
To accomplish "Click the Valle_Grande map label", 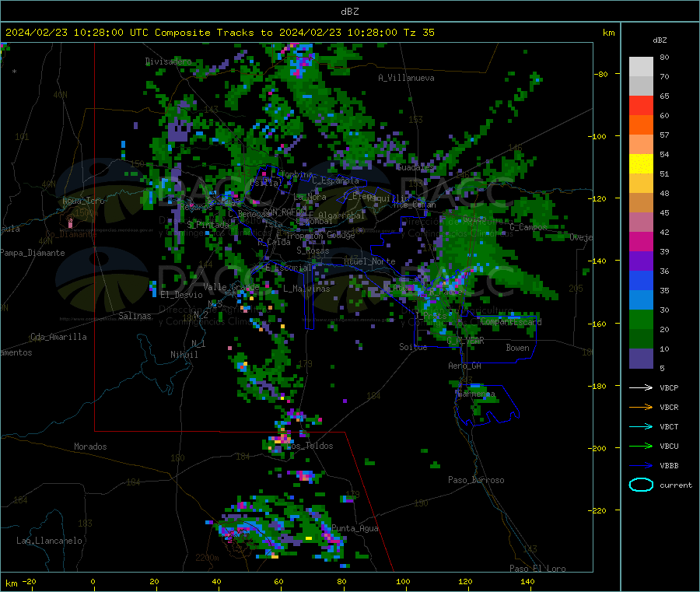I will 231,287.
